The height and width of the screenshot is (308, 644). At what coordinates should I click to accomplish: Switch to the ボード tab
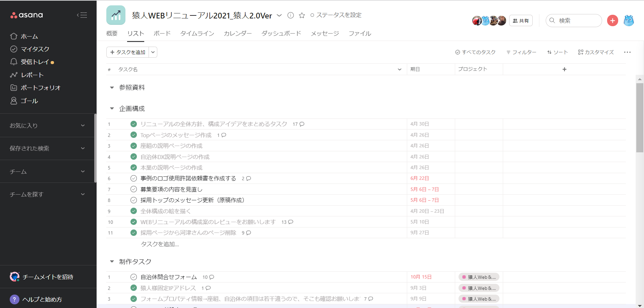click(162, 34)
